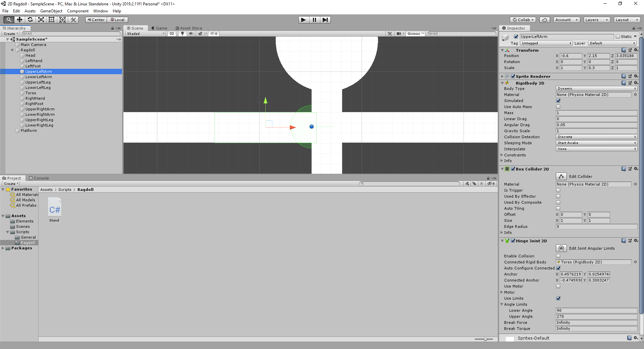Open the Stand C# script
Screen dimensions: 644x349
pyautogui.click(x=54, y=210)
